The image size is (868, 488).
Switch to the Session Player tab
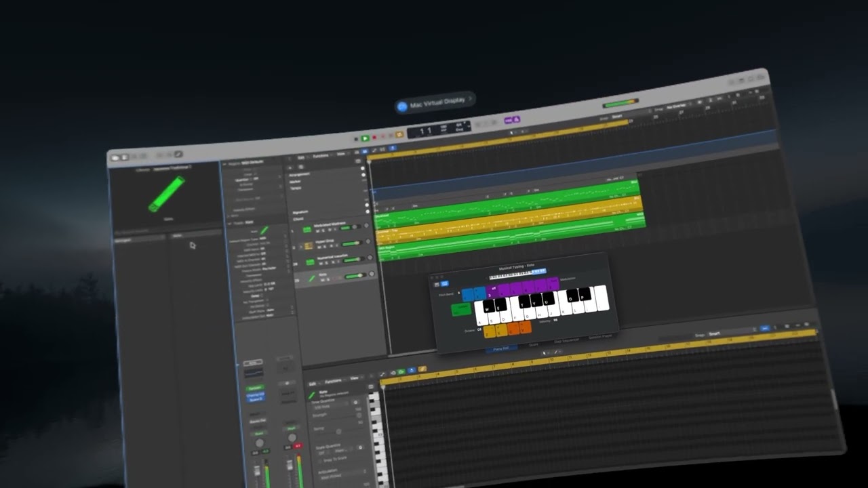[x=600, y=337]
